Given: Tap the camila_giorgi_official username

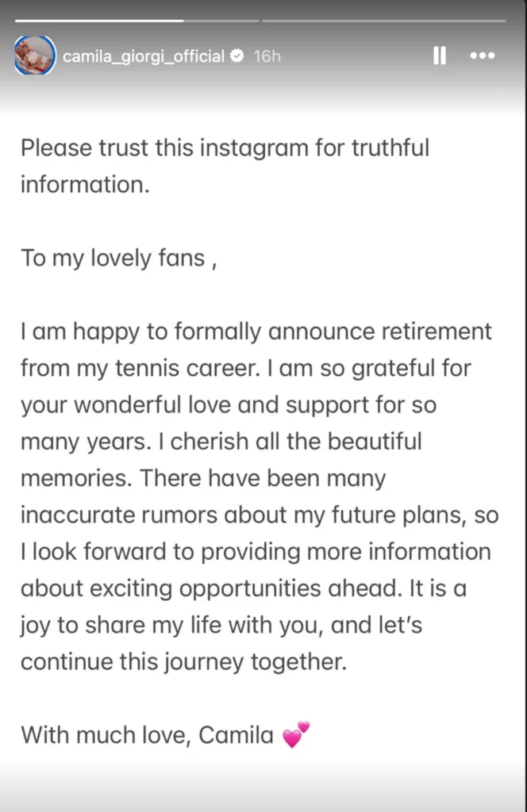Looking at the screenshot, I should click(144, 56).
